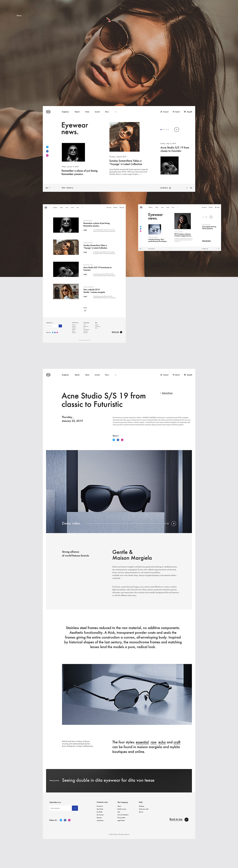The height and width of the screenshot is (868, 238).
Task: Open Search in the top Eyewear news page
Action: pyautogui.click(x=176, y=112)
